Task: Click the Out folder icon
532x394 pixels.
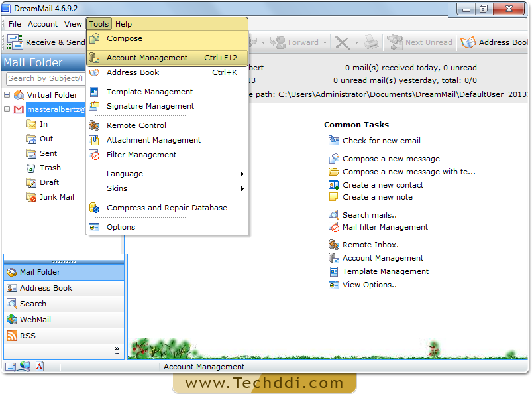Action: [31, 139]
